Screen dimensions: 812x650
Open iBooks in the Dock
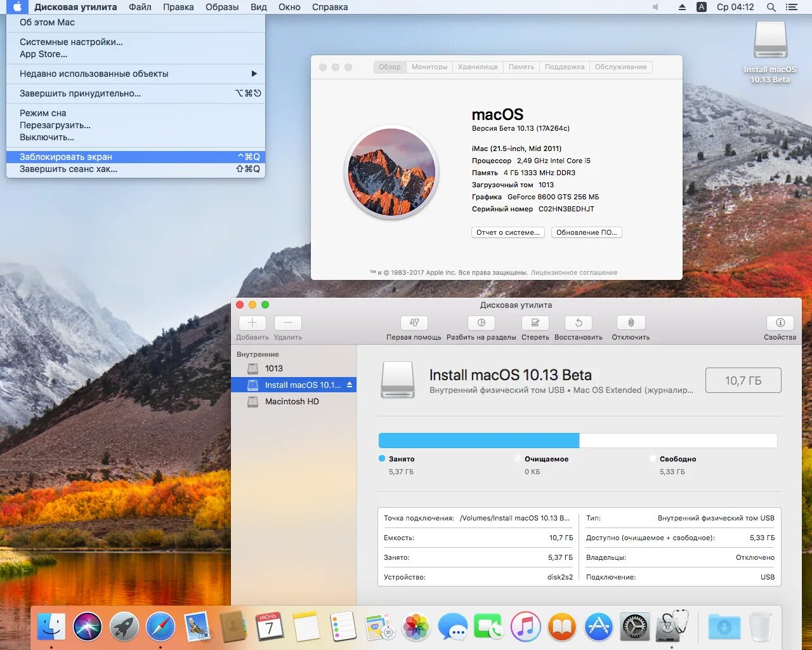coord(561,627)
